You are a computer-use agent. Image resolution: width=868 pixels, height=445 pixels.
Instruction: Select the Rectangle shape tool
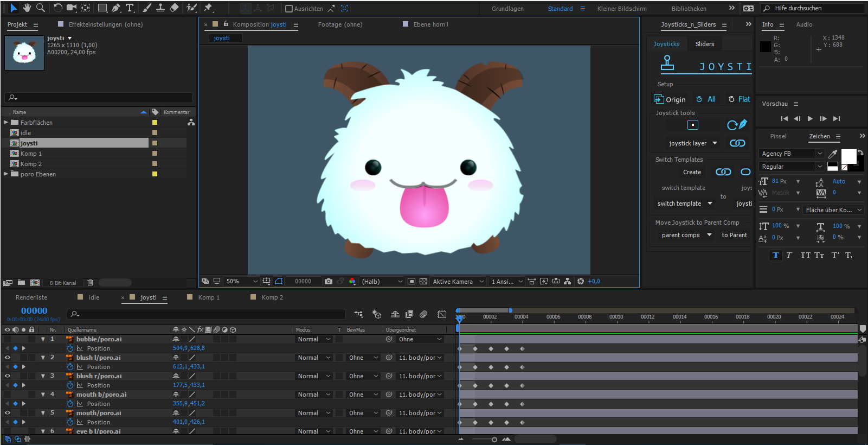(x=102, y=8)
